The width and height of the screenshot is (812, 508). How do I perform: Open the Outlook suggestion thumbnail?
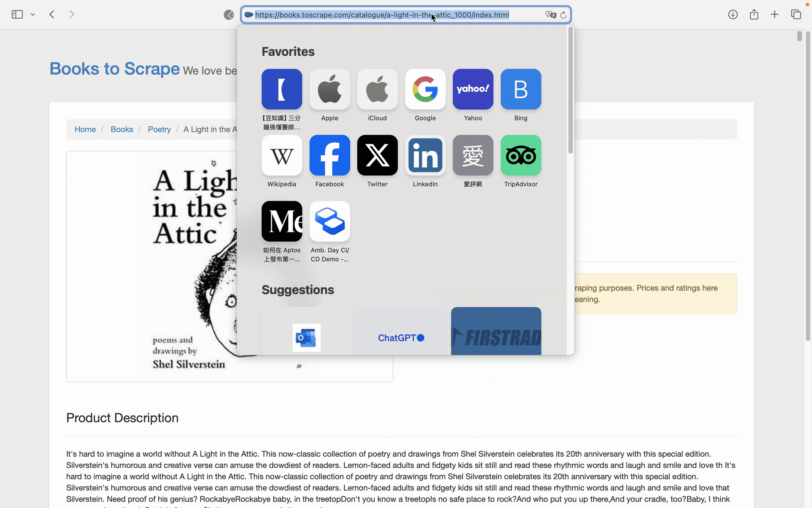[x=307, y=331]
